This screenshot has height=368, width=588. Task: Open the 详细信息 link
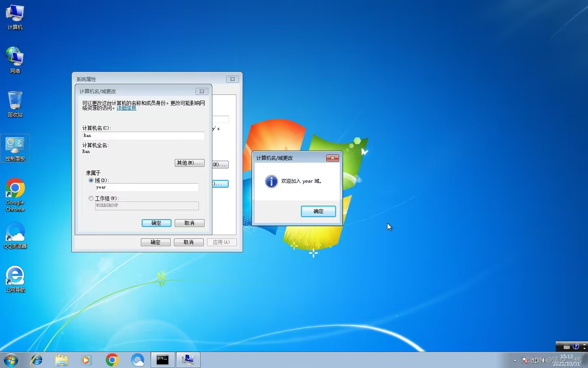point(127,108)
